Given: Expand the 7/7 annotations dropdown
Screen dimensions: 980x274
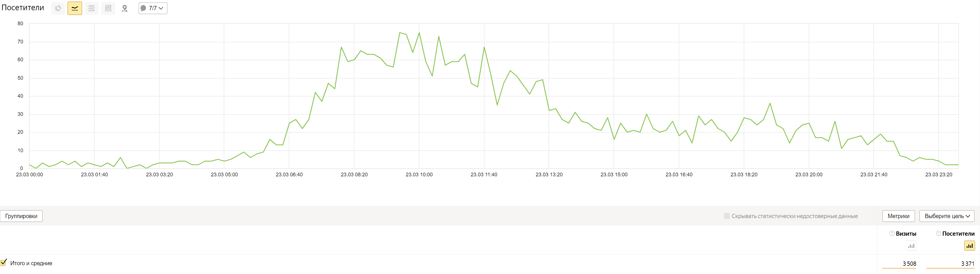Looking at the screenshot, I should pyautogui.click(x=153, y=8).
